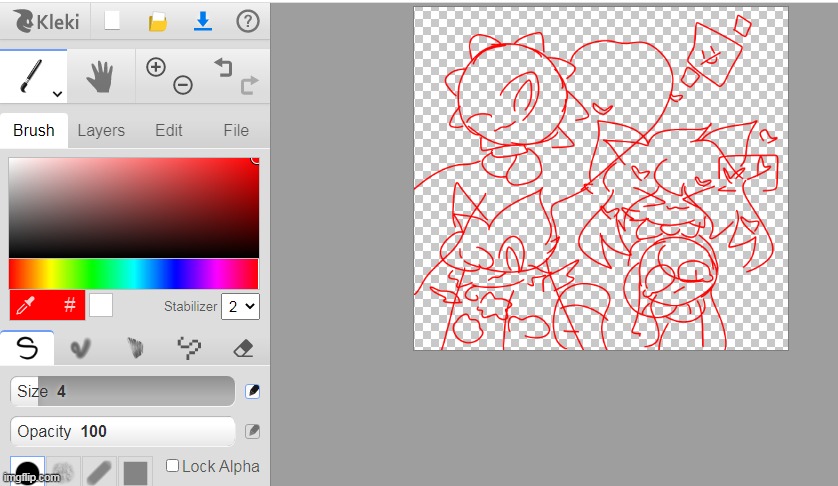838x486 pixels.
Task: Undo the last stroke
Action: click(222, 67)
